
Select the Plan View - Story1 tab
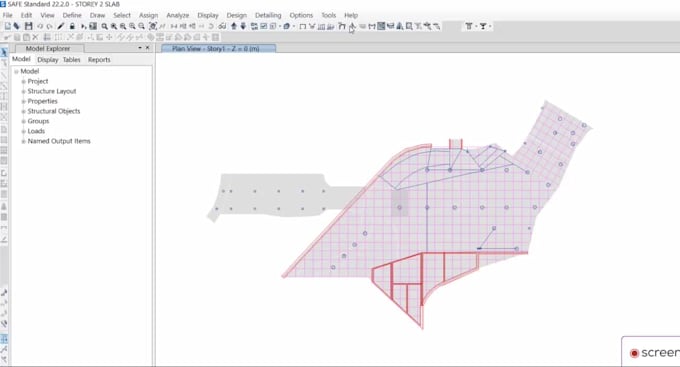[x=218, y=48]
